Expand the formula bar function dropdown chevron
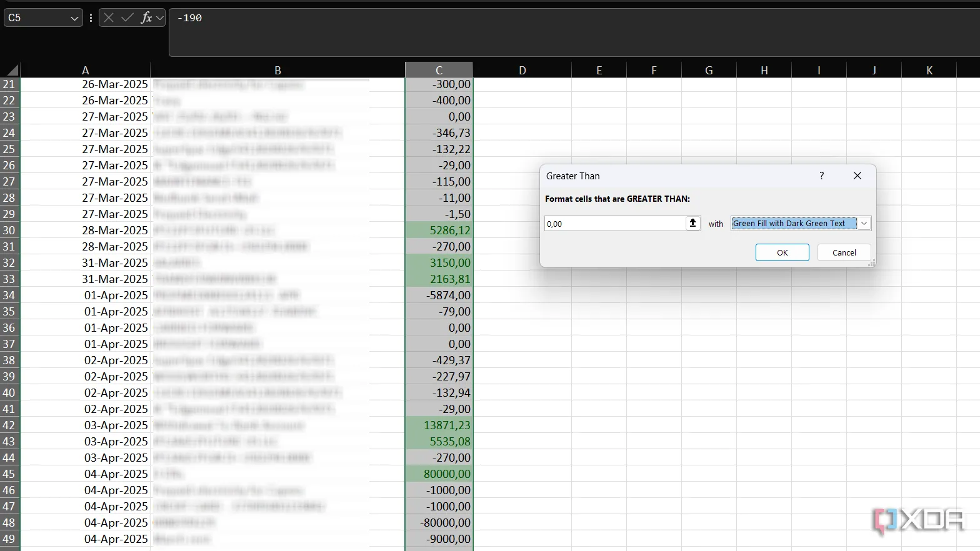The width and height of the screenshot is (980, 551). point(160,18)
